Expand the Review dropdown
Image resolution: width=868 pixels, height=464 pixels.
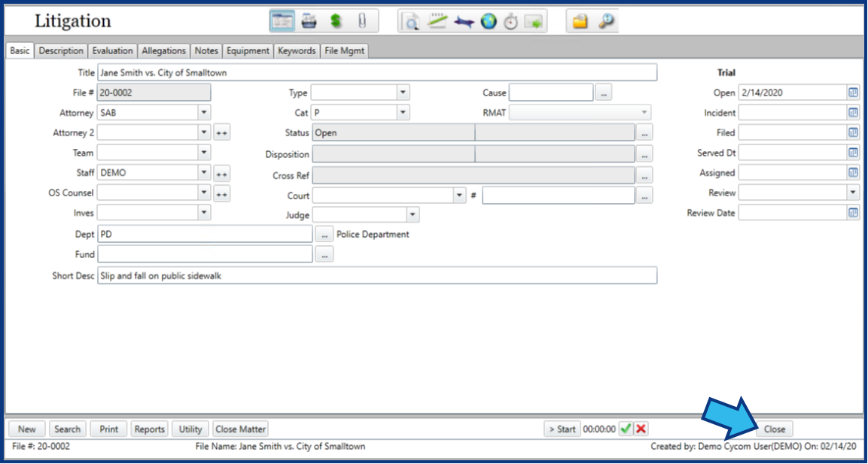pos(853,193)
